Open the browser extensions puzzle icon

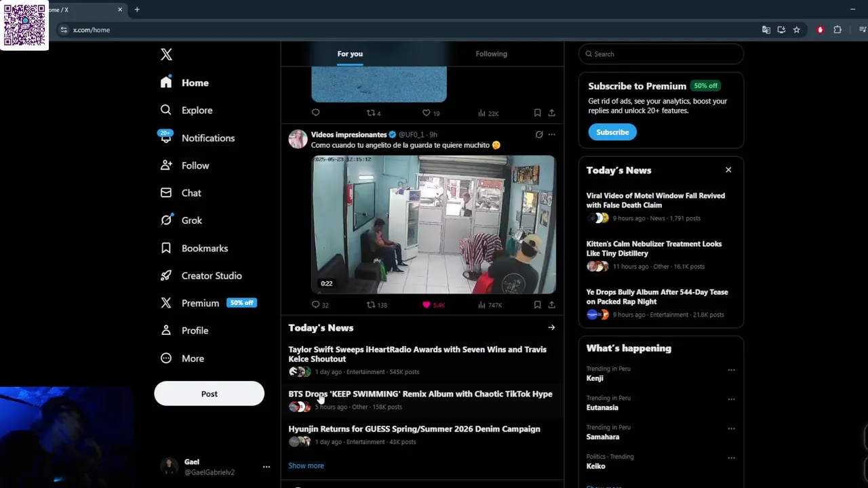pyautogui.click(x=837, y=30)
